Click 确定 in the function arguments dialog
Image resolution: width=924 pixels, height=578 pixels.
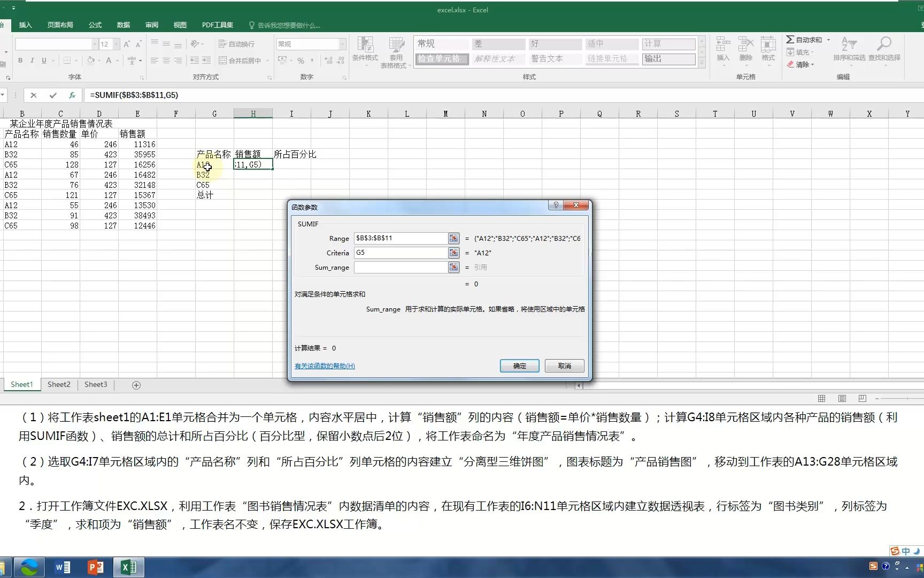[519, 366]
